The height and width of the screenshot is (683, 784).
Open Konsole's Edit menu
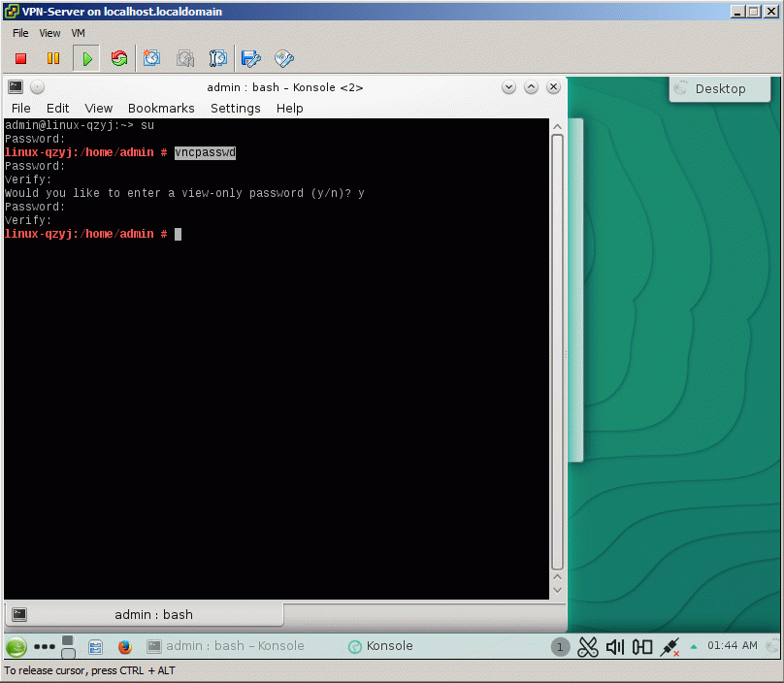click(57, 108)
